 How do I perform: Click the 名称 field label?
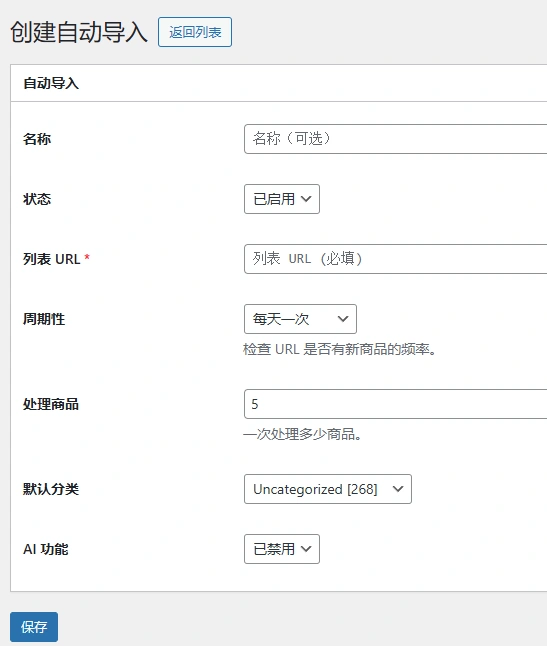click(x=37, y=139)
